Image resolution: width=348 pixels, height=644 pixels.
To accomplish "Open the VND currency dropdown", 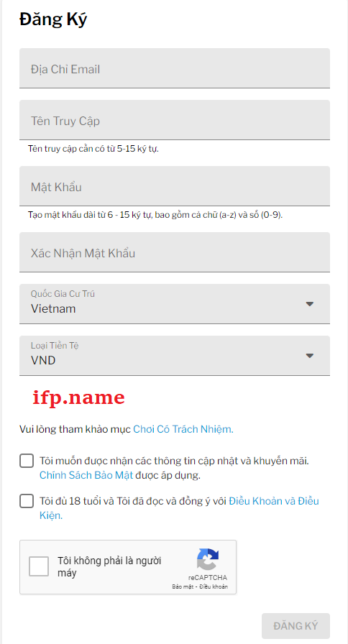I will pos(175,356).
